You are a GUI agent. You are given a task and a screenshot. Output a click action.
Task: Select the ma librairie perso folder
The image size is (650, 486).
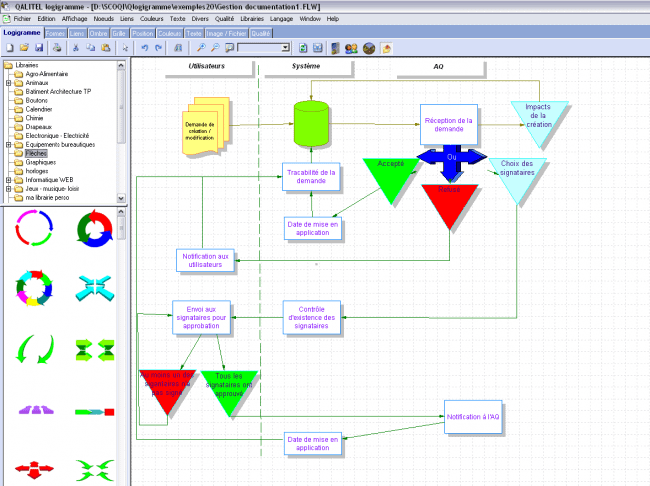(x=47, y=198)
